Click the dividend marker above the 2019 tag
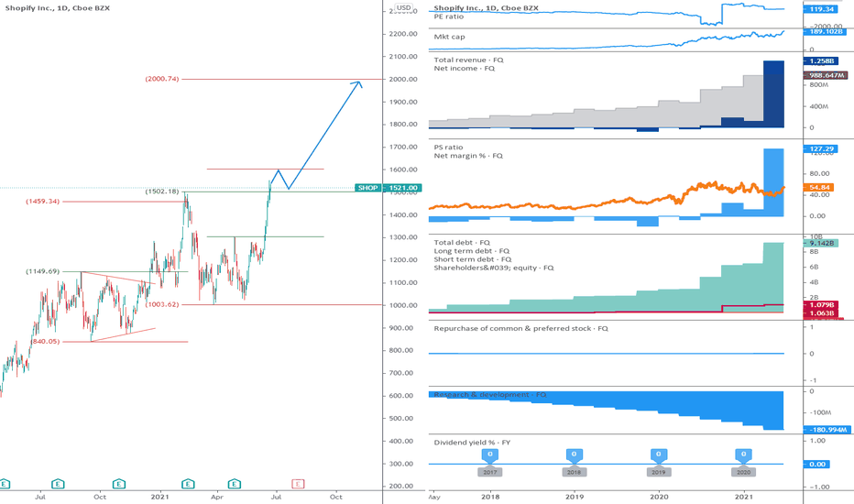 tap(659, 455)
